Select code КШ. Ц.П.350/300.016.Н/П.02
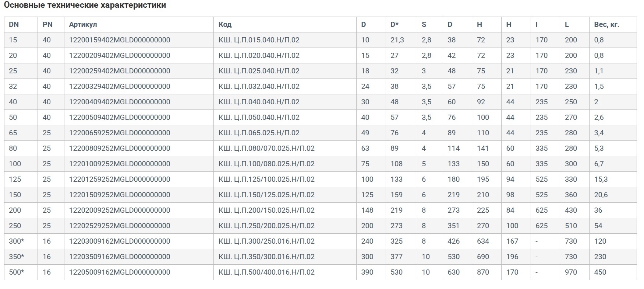644x289 pixels. [x=266, y=257]
